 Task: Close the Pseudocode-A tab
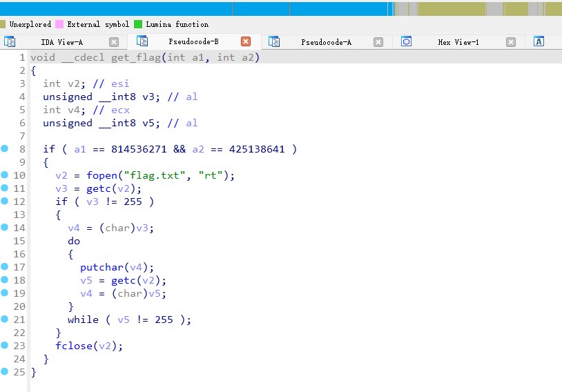click(378, 42)
